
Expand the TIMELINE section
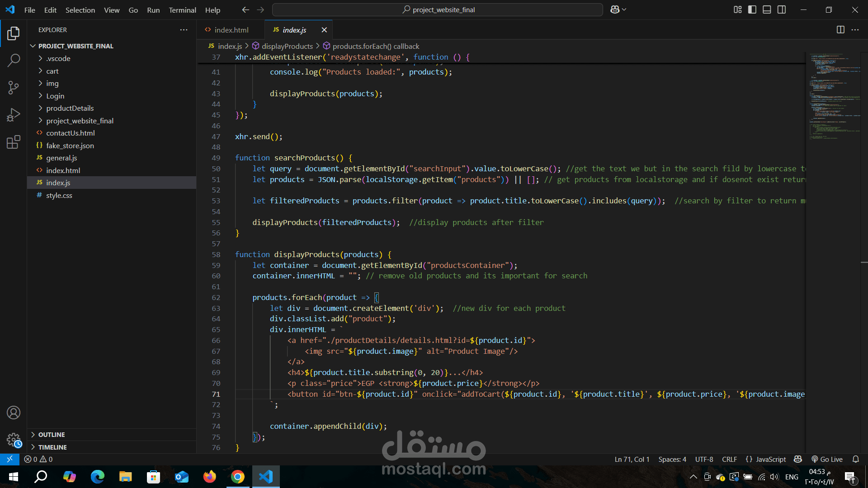[x=53, y=447]
